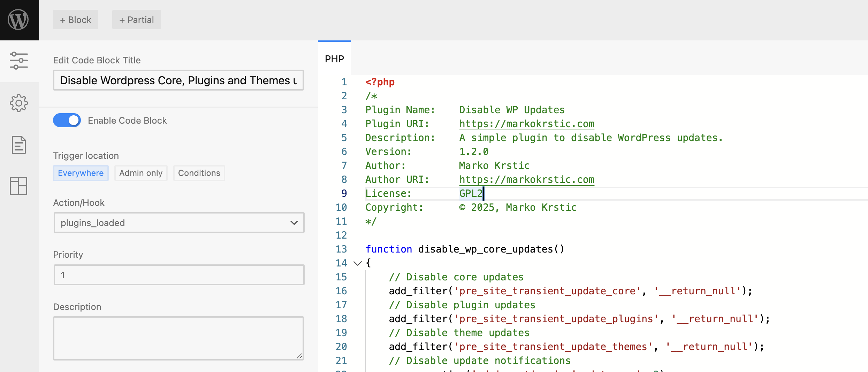Click '// Disable update notifications' comment

tap(480, 361)
